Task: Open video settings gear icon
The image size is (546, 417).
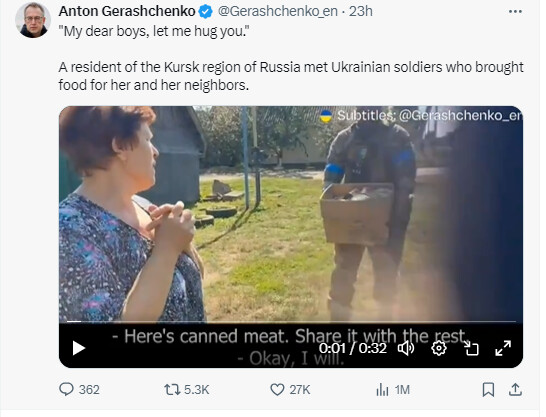Action: point(439,348)
